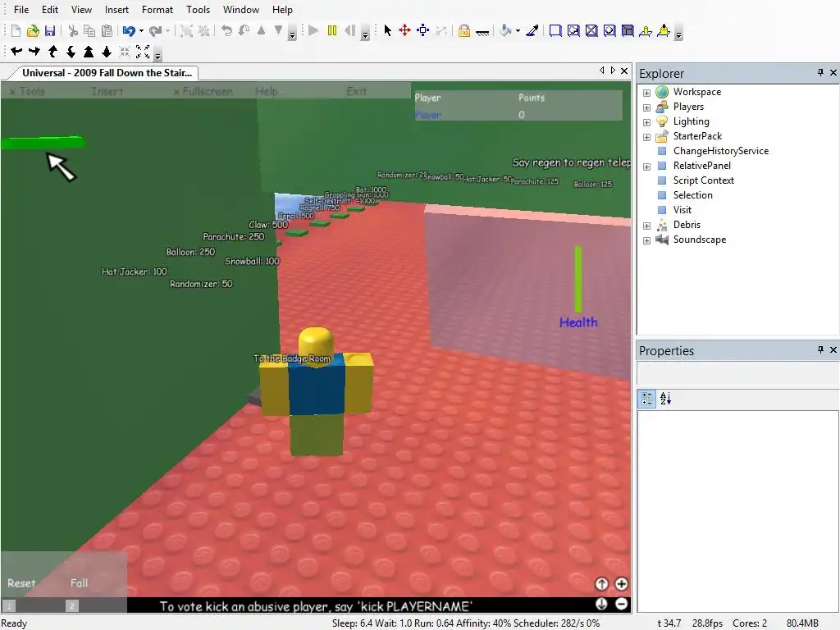The image size is (840, 630).
Task: Select the paint bucket Fill tool
Action: coord(505,31)
